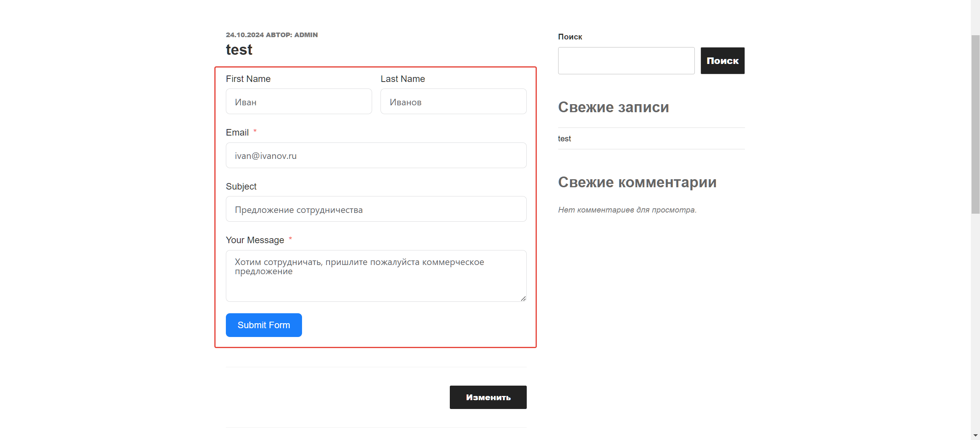Open the test post under Свежие записи
Screen dimensions: 980x440
click(564, 138)
